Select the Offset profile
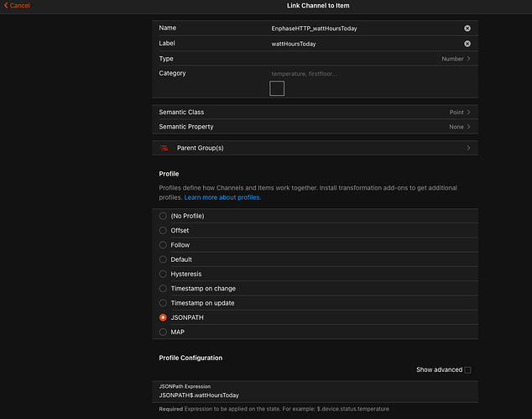 [x=163, y=231]
